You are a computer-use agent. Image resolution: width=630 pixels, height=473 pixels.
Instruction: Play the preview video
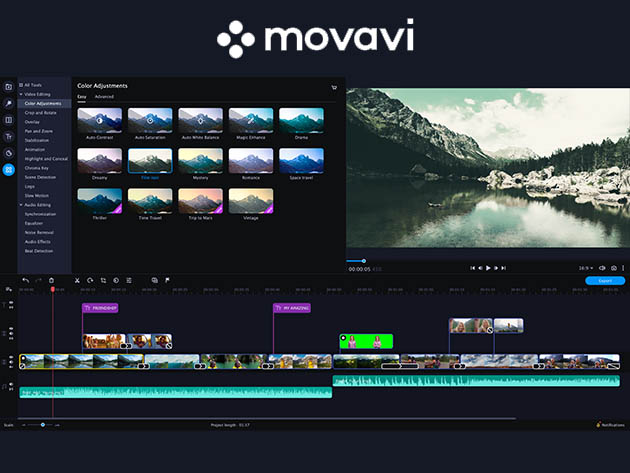[488, 268]
